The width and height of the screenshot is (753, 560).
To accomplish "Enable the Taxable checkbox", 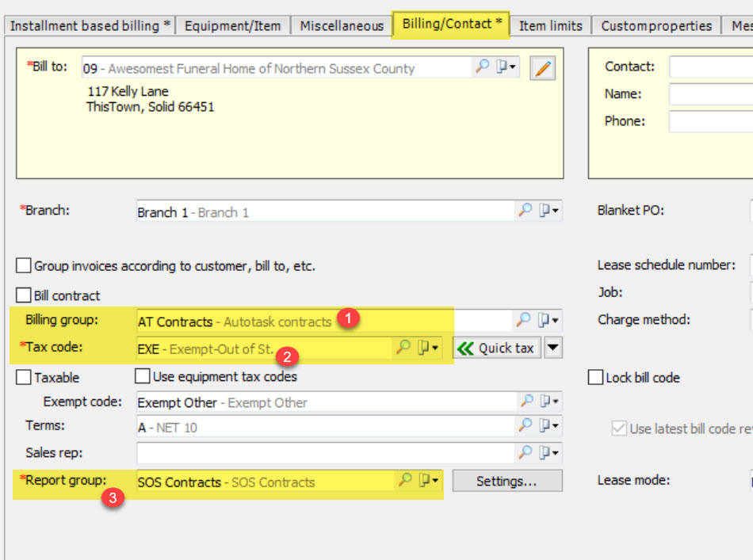I will pyautogui.click(x=23, y=378).
